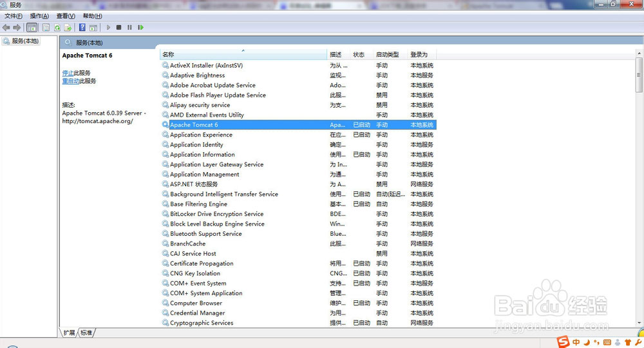This screenshot has height=348, width=644.
Task: Click the Back arrow toolbar icon
Action: click(6, 28)
